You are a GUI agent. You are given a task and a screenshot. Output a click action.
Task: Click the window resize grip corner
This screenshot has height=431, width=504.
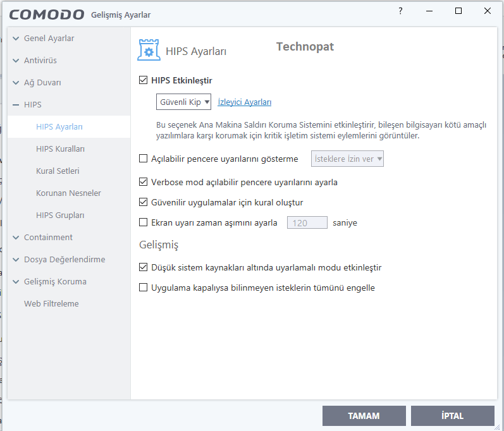coord(497,427)
